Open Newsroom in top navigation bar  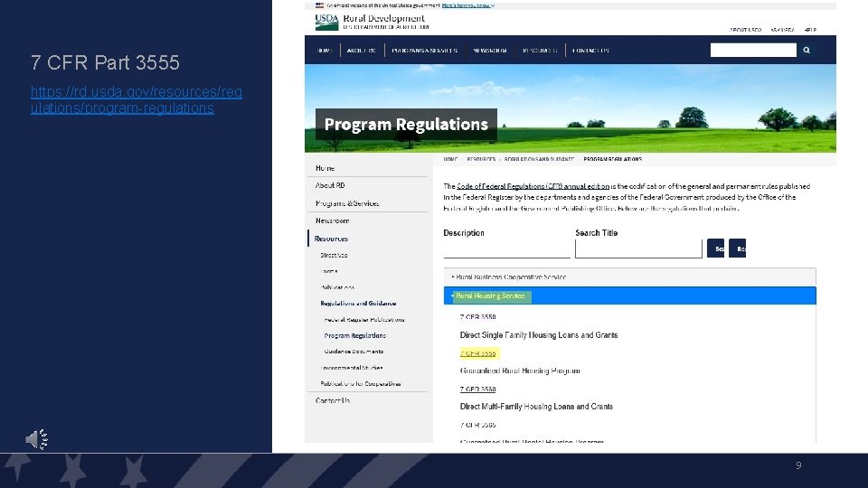tap(490, 51)
